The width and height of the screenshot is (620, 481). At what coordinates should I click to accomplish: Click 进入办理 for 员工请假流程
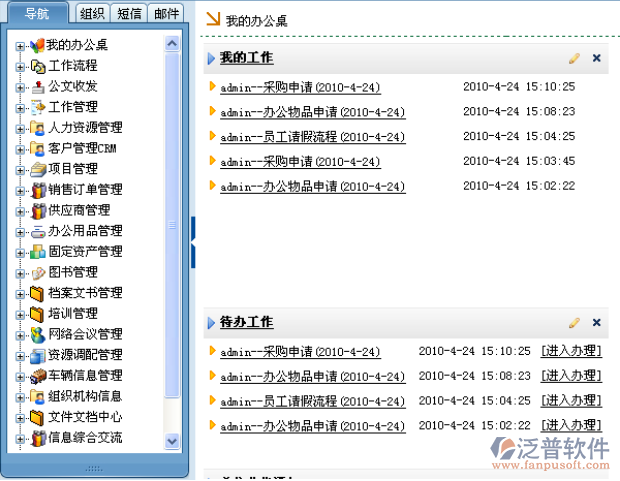[x=571, y=401]
